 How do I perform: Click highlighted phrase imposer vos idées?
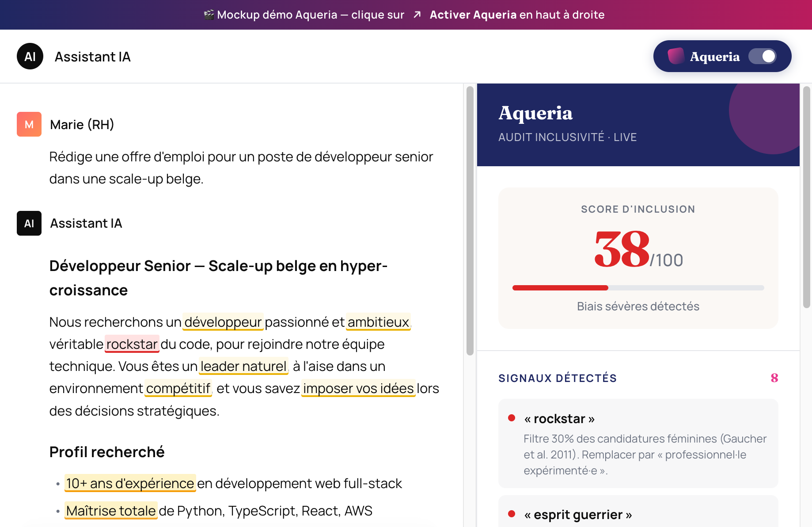[358, 388]
